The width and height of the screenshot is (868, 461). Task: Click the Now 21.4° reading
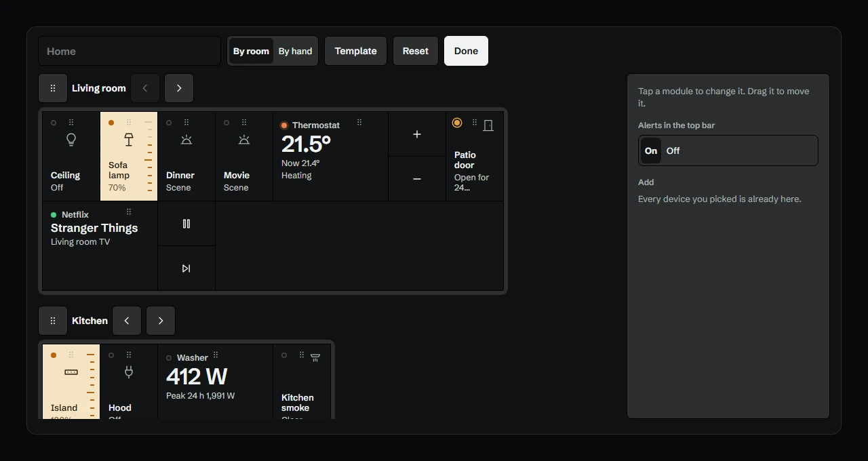(300, 163)
